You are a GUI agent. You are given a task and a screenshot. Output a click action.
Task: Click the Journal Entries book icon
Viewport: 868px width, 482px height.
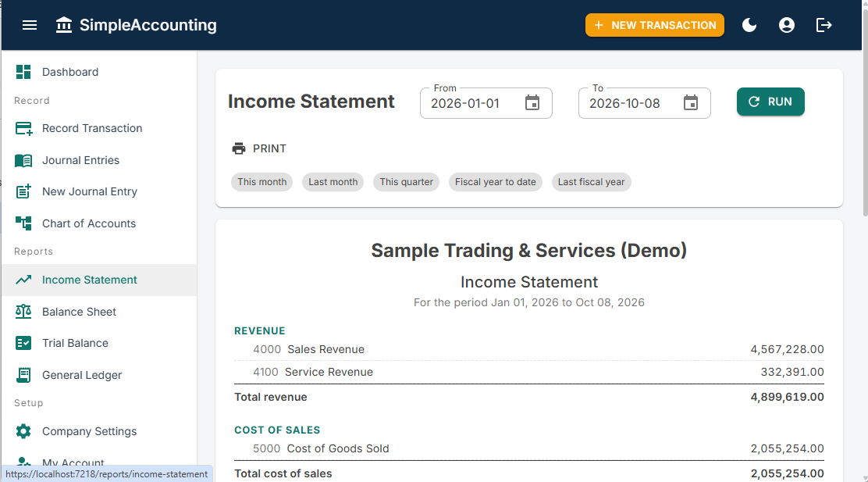click(23, 160)
